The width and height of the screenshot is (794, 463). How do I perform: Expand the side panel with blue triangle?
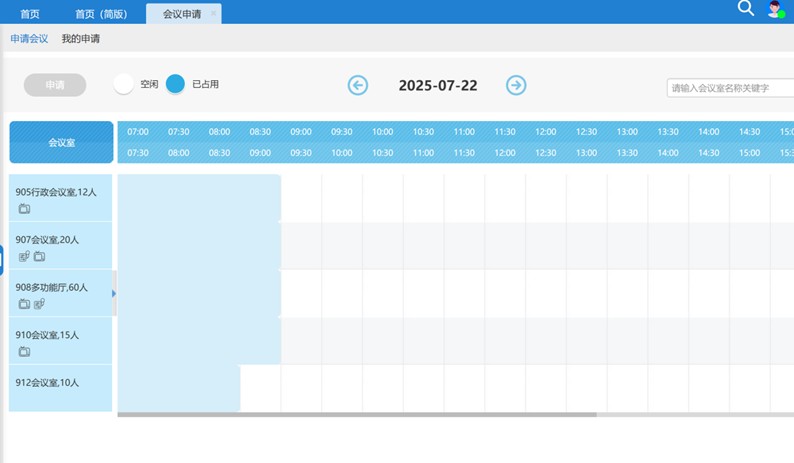click(114, 293)
